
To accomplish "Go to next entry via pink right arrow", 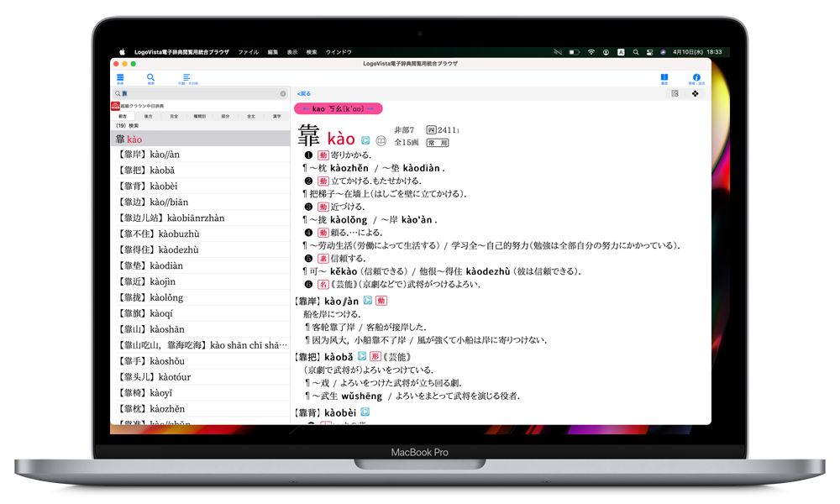I will tap(370, 109).
